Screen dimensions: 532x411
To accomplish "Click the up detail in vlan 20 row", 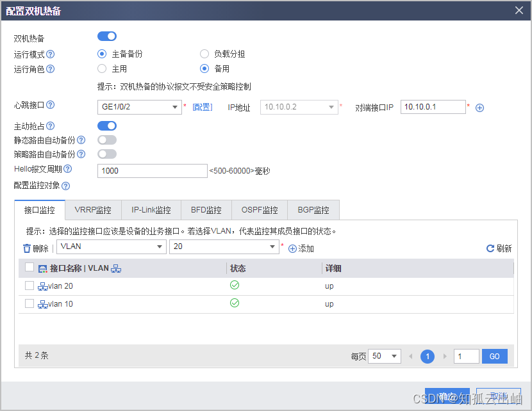I will (x=329, y=286).
